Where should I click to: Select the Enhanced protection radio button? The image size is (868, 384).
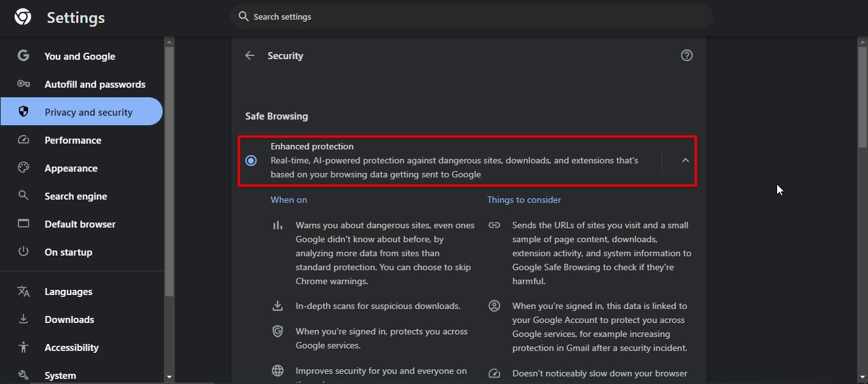[251, 161]
